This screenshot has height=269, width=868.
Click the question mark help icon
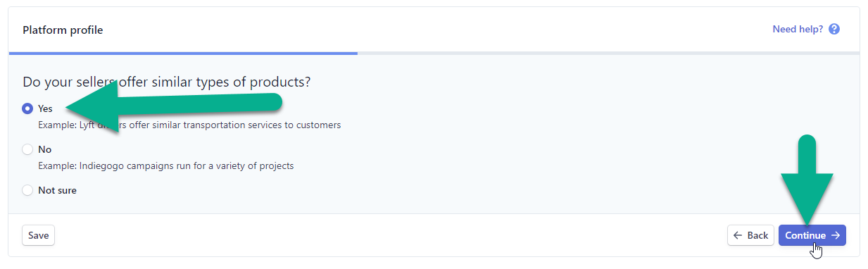(834, 30)
